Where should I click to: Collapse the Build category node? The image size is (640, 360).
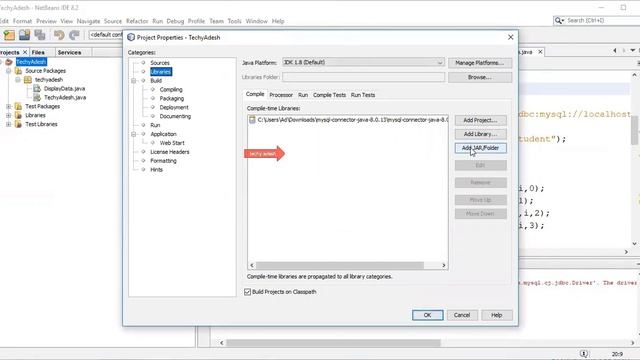tap(133, 81)
